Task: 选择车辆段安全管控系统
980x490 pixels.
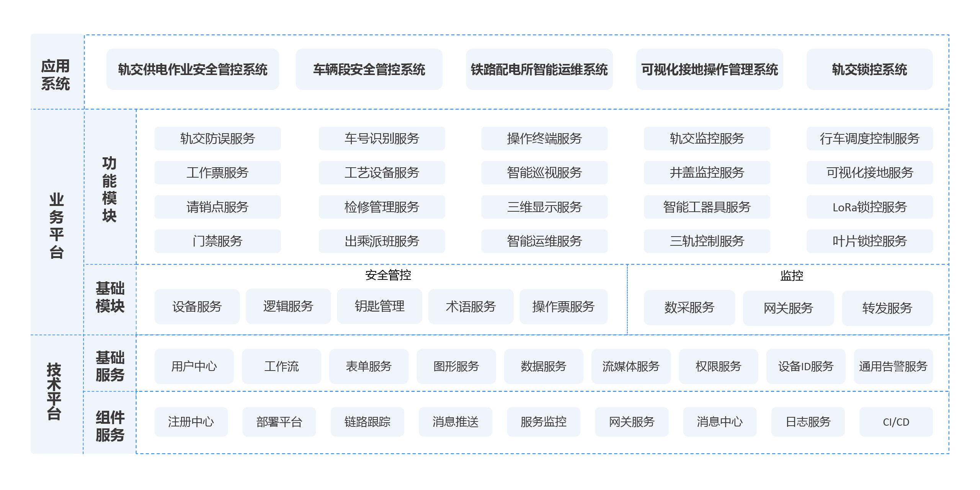Action: (369, 70)
